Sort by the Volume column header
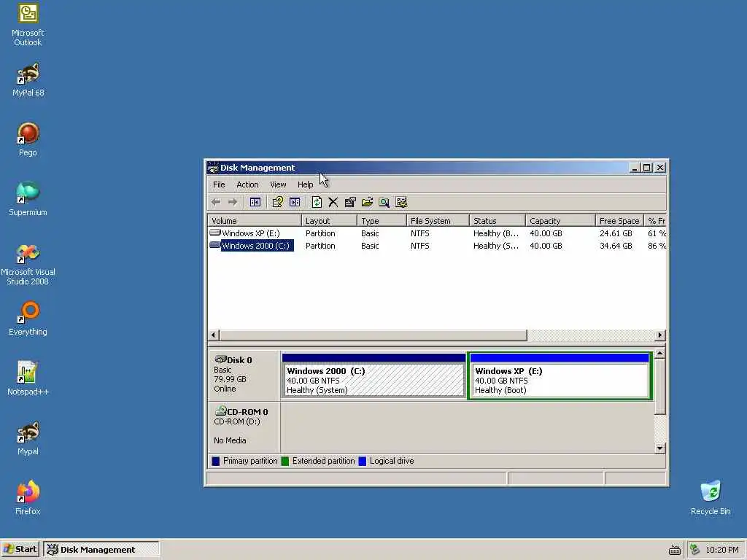 [255, 221]
